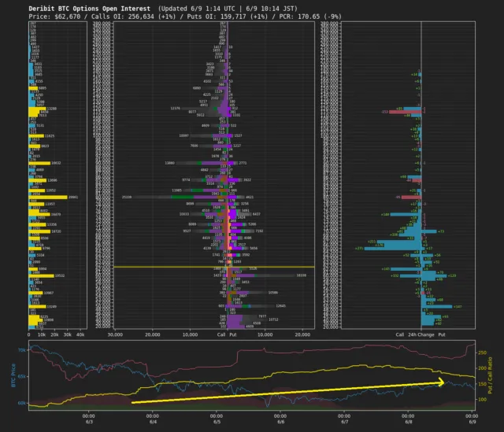Click the '30k' tick on total OI axis

tap(67, 334)
